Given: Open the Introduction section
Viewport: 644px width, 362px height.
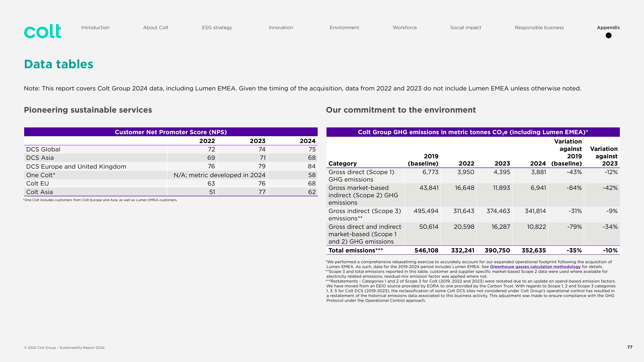Looking at the screenshot, I should click(x=95, y=28).
